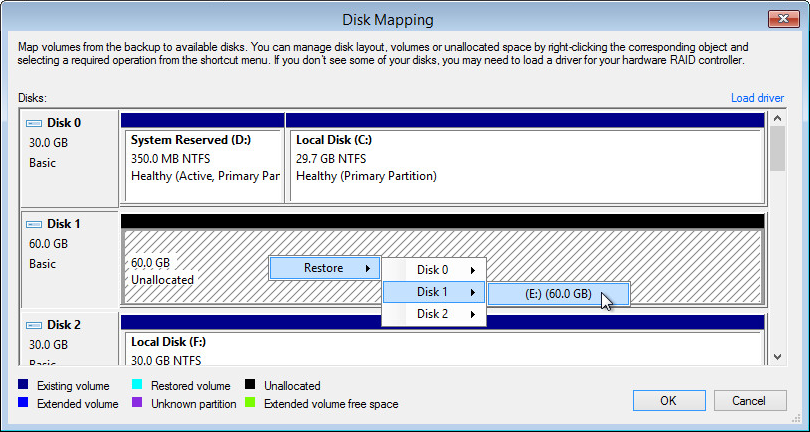810x432 pixels.
Task: Select the System Reserved (D:) volume
Action: tap(202, 158)
